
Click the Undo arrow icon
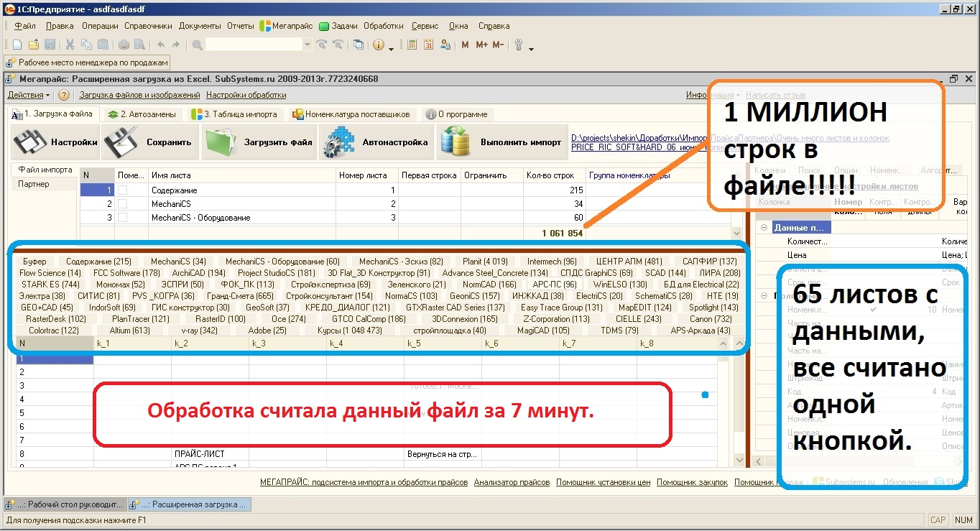161,45
